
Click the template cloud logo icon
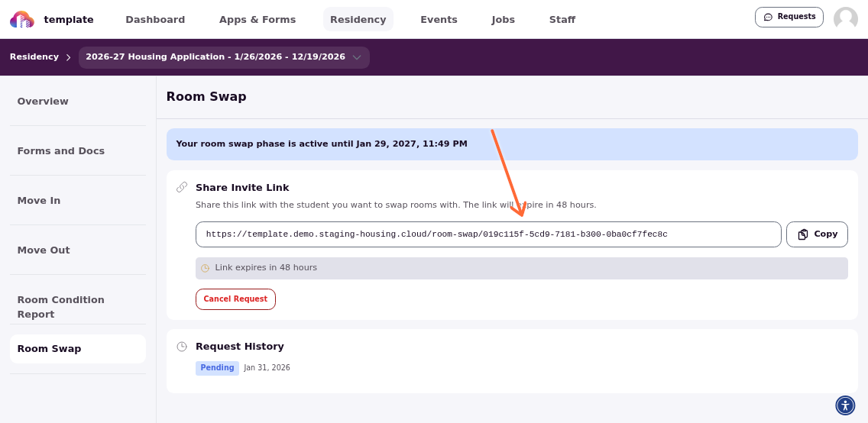pos(22,19)
